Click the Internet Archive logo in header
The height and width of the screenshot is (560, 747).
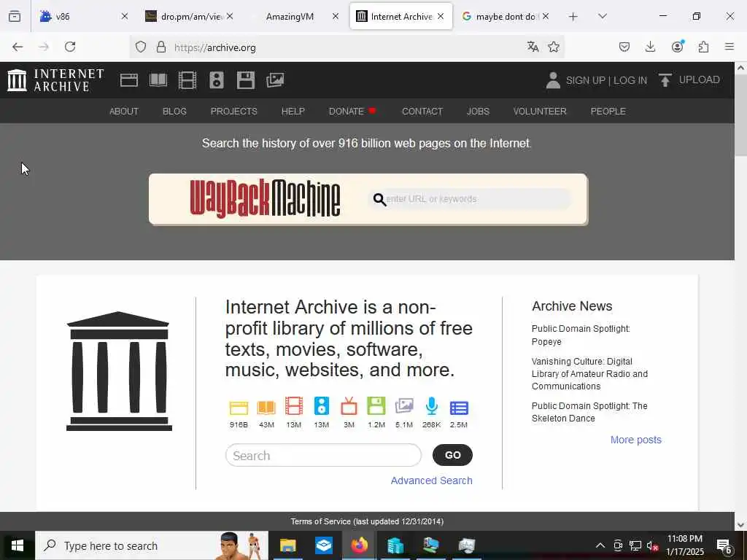click(x=55, y=80)
